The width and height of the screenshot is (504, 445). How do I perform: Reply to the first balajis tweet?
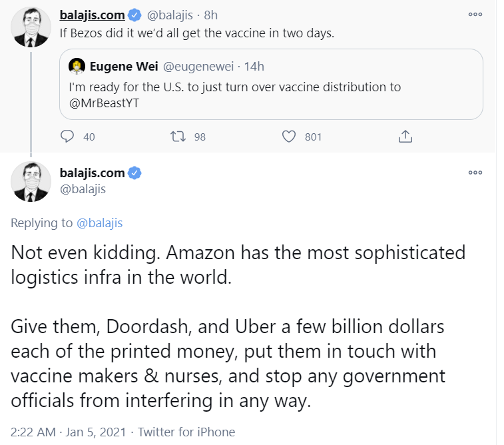click(67, 137)
